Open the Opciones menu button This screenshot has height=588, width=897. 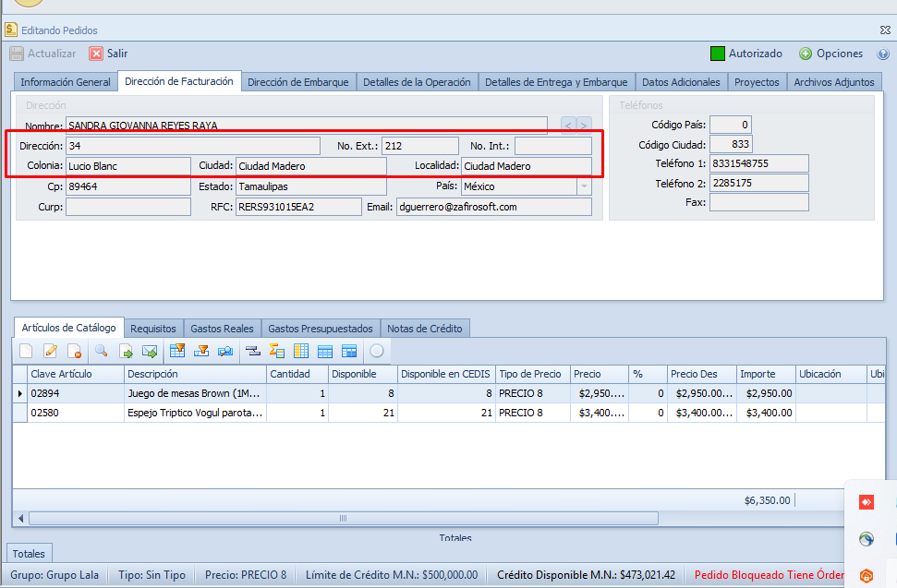[x=831, y=54]
